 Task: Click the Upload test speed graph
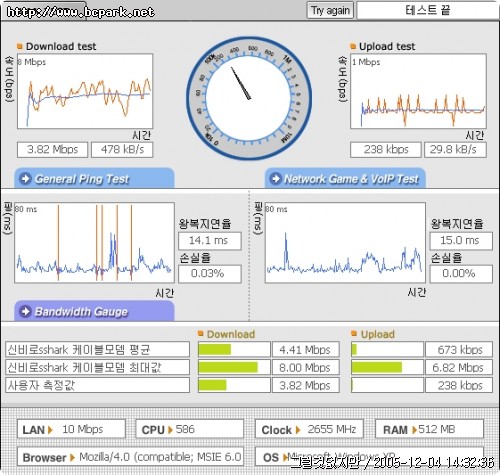tap(418, 91)
